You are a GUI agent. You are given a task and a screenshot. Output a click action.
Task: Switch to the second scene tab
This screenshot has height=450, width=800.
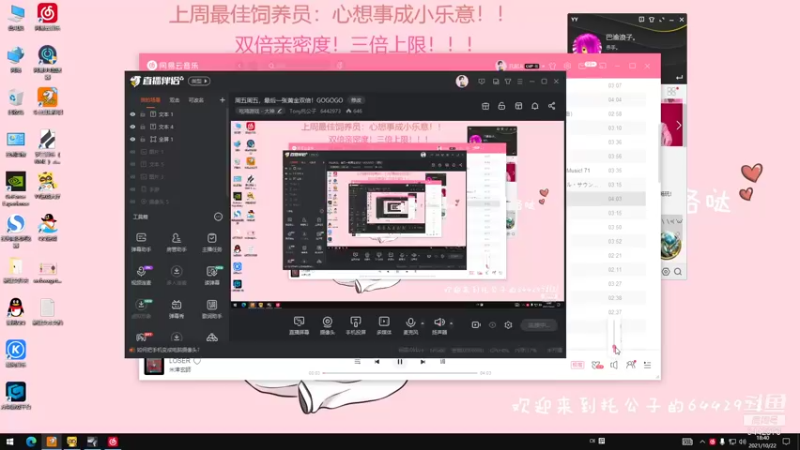pyautogui.click(x=174, y=101)
